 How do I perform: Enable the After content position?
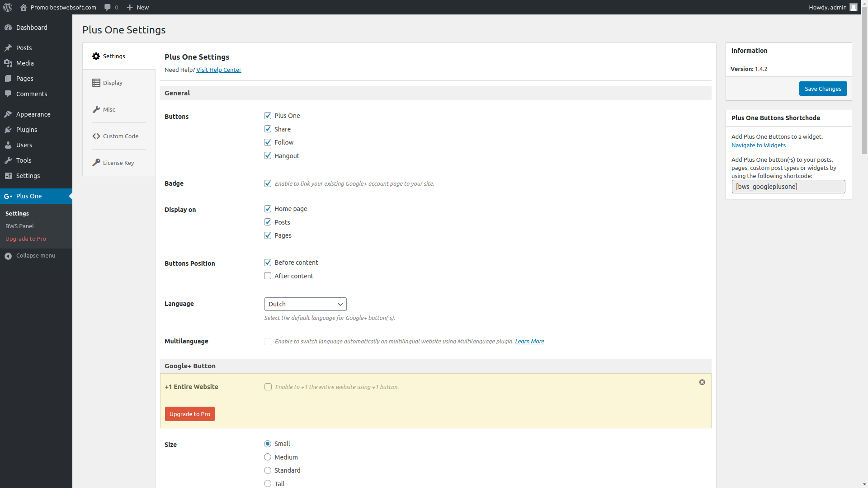pyautogui.click(x=268, y=276)
